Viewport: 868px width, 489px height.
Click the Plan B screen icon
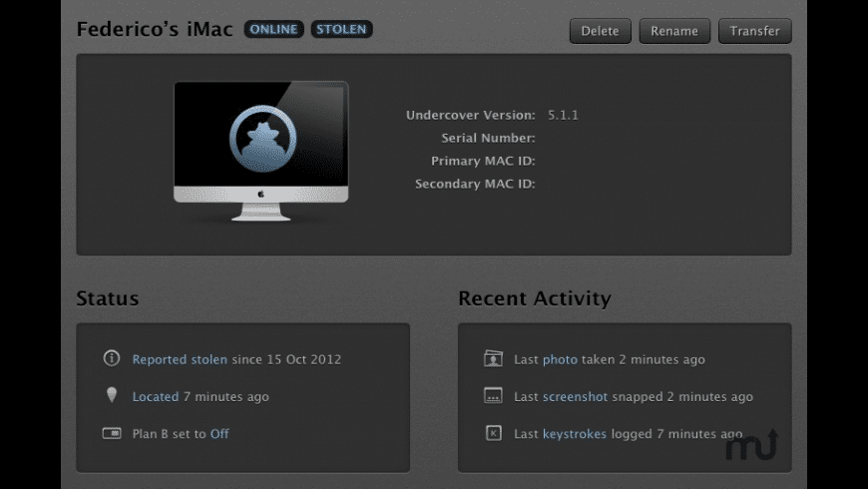click(x=112, y=432)
